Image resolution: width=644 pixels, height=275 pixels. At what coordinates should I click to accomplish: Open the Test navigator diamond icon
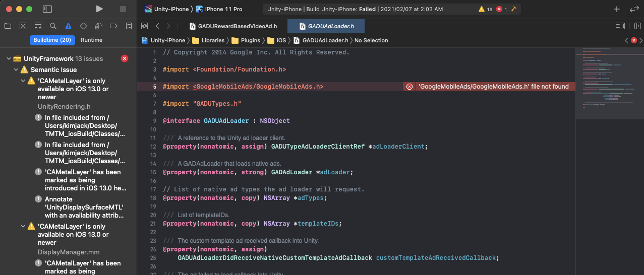(x=83, y=26)
